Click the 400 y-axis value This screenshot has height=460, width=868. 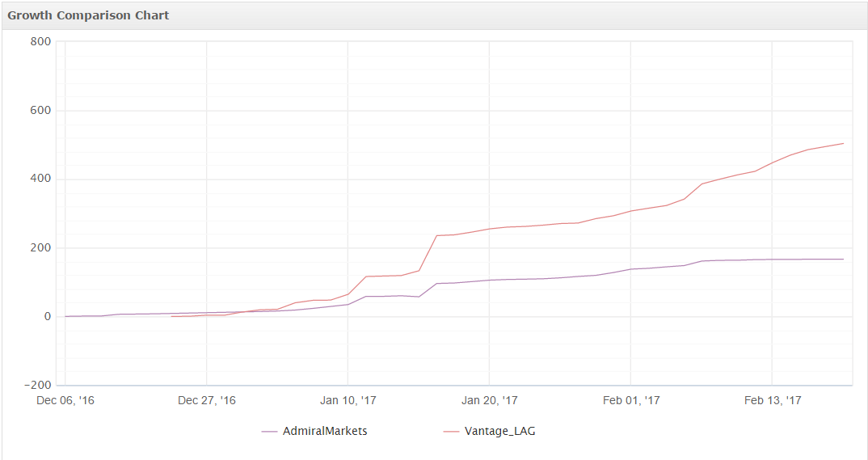tap(40, 179)
